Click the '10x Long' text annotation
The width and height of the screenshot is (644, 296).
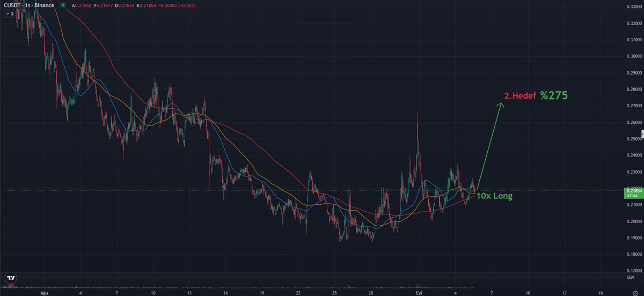[494, 196]
